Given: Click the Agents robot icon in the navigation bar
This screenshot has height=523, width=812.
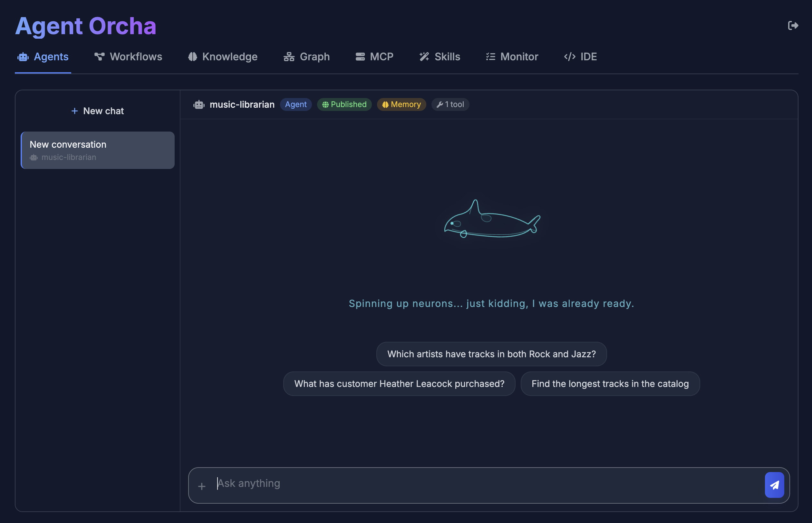Looking at the screenshot, I should click(x=23, y=57).
